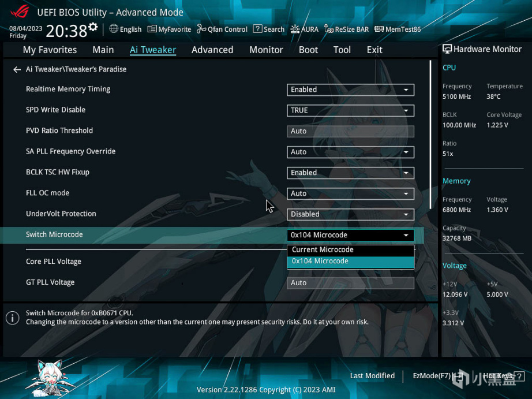Expand UnderVolt Protection dropdown
This screenshot has width=532, height=399.
[x=350, y=214]
